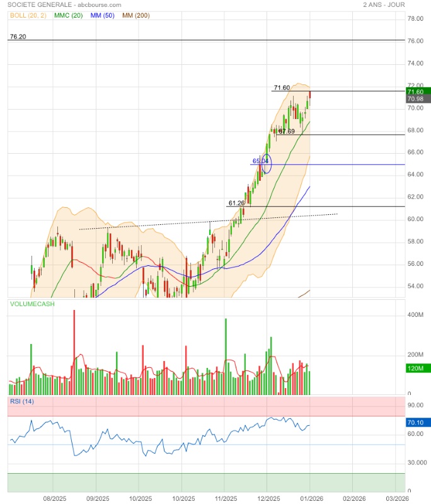Click the 03/2026 date axis label

(397, 498)
